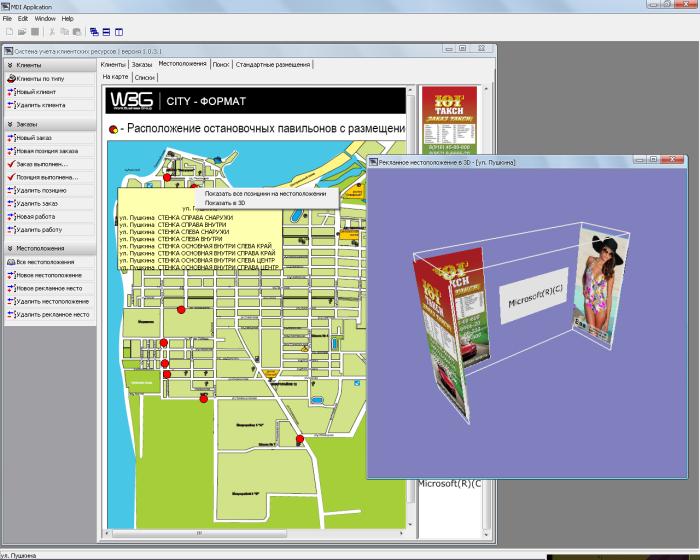Click 'Новое рекламное место' sidebar item
The image size is (700, 560).
tap(50, 288)
